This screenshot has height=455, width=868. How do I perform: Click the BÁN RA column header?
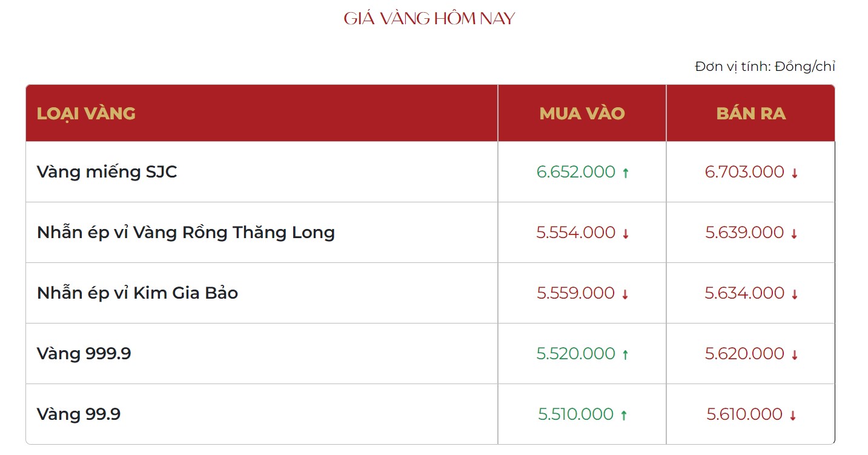750,113
